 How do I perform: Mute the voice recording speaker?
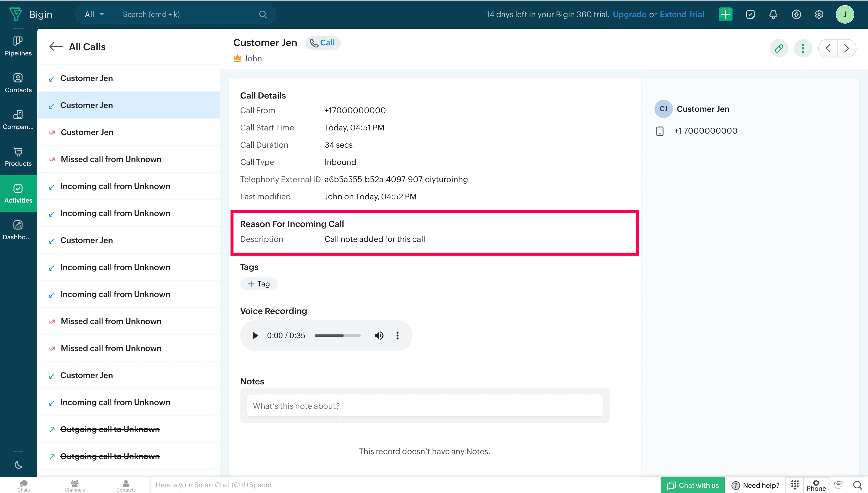click(379, 335)
